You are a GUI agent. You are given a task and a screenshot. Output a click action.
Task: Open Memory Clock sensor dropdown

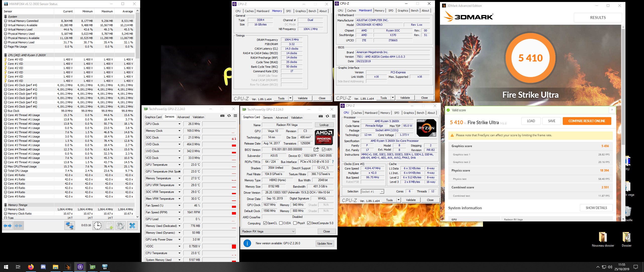179,131
